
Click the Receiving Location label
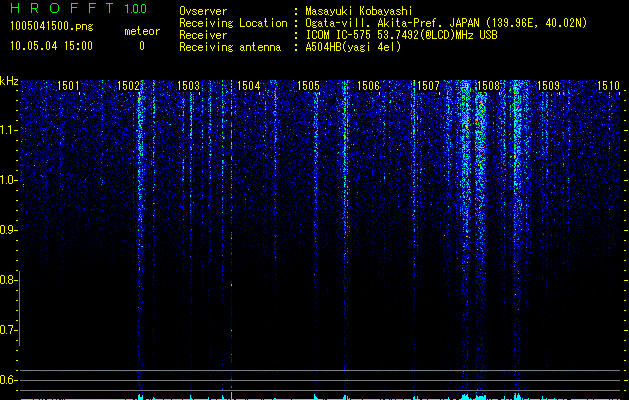point(233,23)
